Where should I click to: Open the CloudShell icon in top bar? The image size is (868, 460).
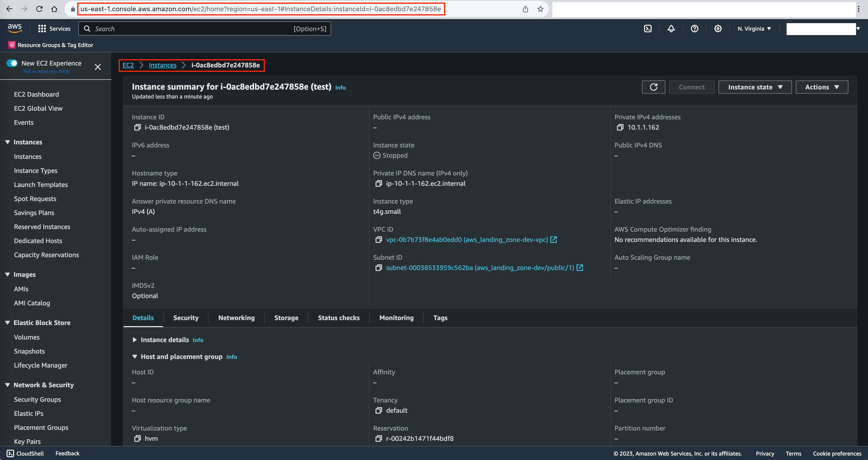pos(648,29)
